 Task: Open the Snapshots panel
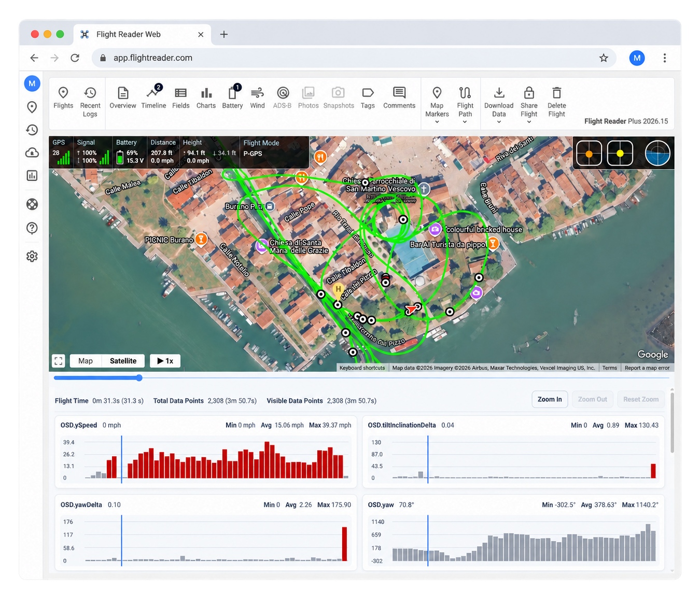click(339, 98)
